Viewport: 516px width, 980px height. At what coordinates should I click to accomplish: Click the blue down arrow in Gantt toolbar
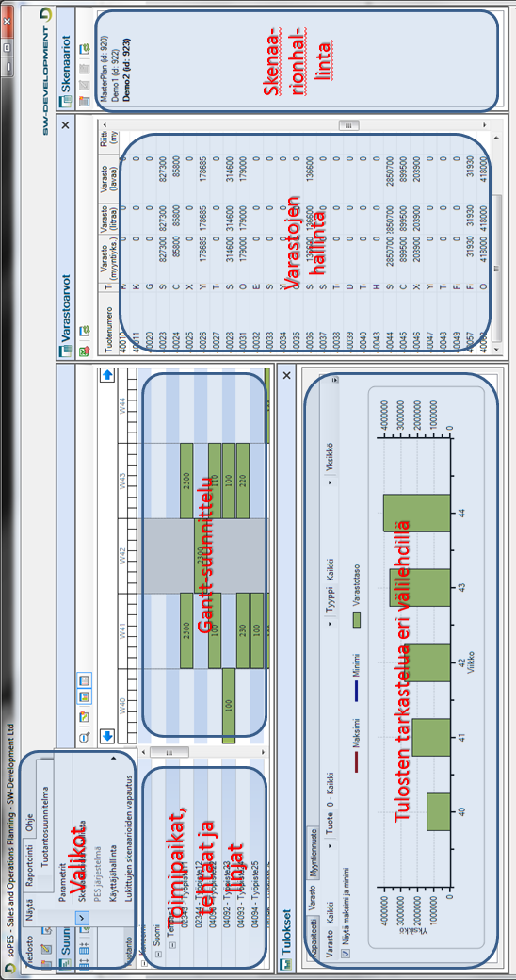click(x=106, y=736)
